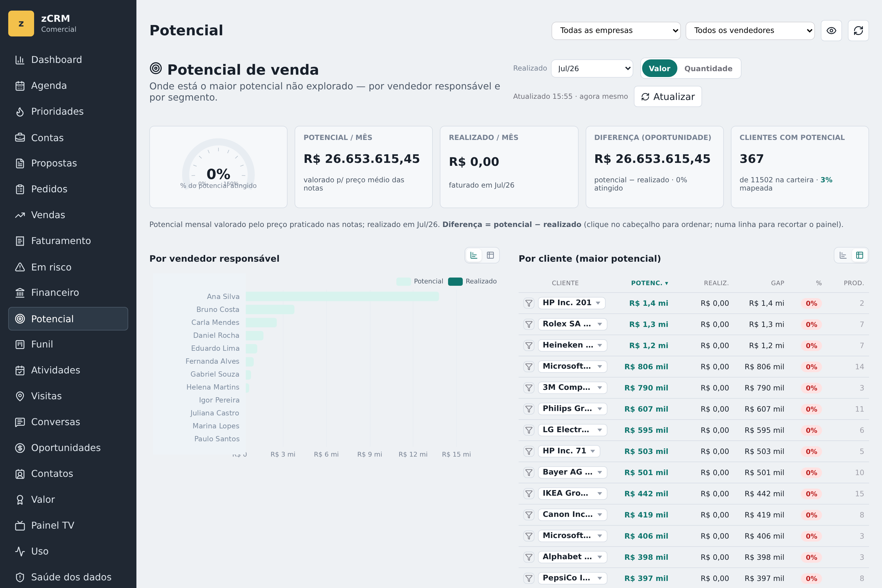
Task: Open Dashboard in sidebar
Action: 68,60
